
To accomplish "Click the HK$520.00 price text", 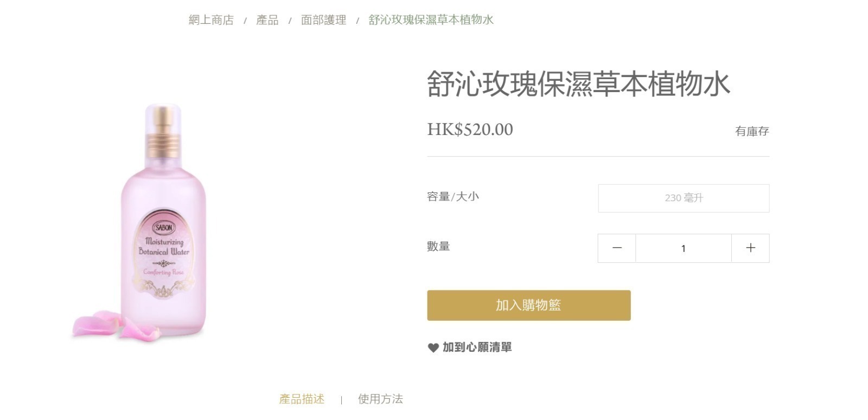I will [x=469, y=130].
